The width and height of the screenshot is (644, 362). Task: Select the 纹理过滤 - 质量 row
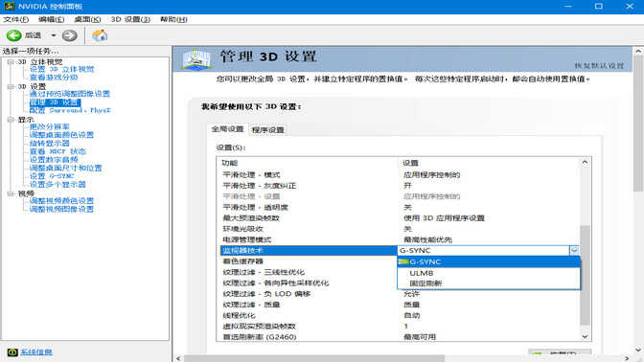pyautogui.click(x=400, y=305)
